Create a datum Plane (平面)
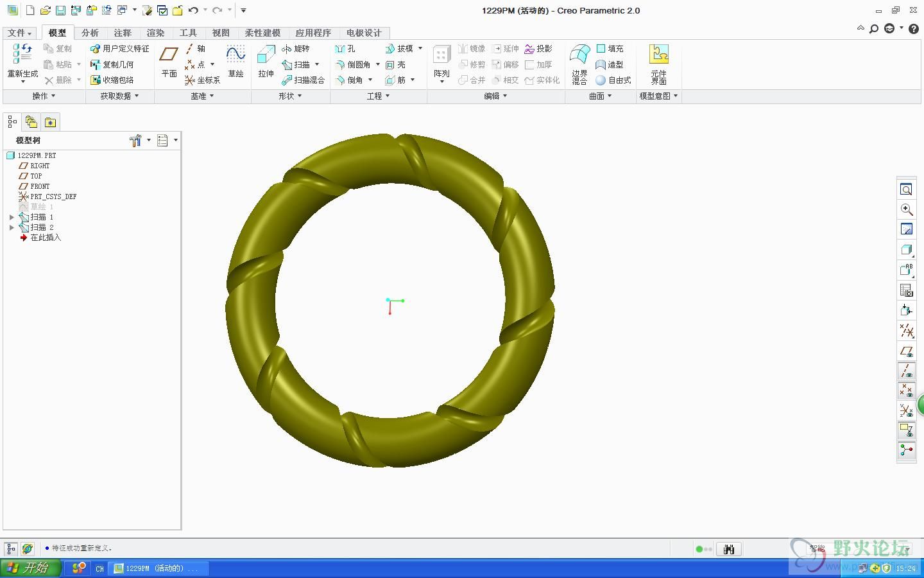The height and width of the screenshot is (578, 924). (x=169, y=62)
